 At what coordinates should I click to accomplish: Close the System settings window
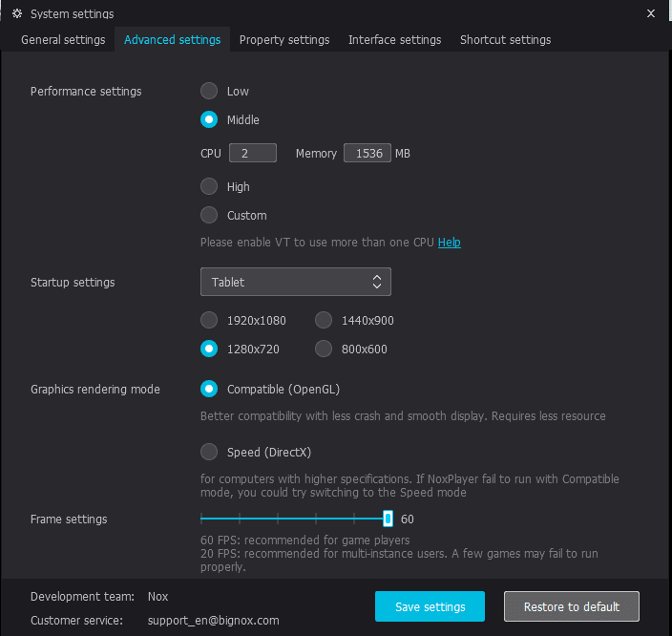click(x=651, y=13)
